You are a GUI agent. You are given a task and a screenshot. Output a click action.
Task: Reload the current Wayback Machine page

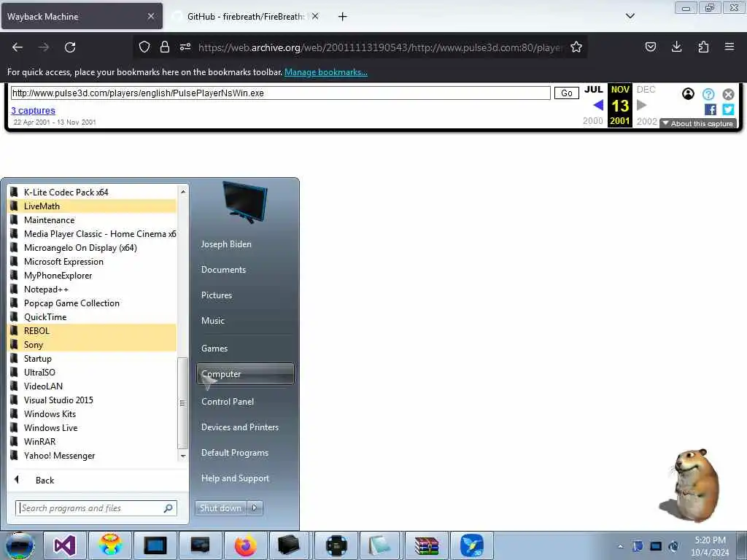(x=70, y=47)
